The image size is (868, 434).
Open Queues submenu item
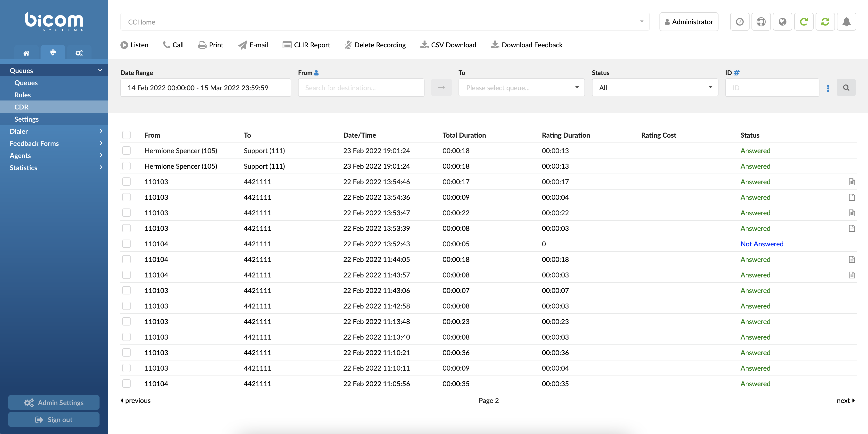(54, 83)
